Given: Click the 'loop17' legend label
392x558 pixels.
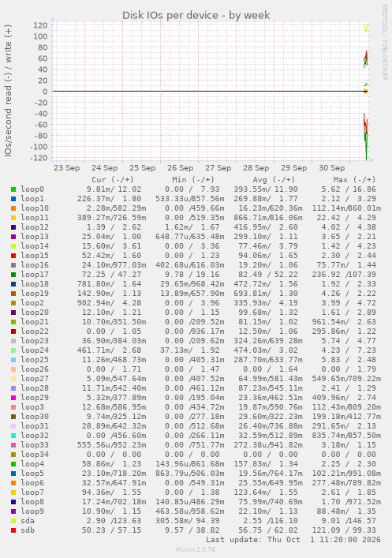Looking at the screenshot, I should [35, 275].
